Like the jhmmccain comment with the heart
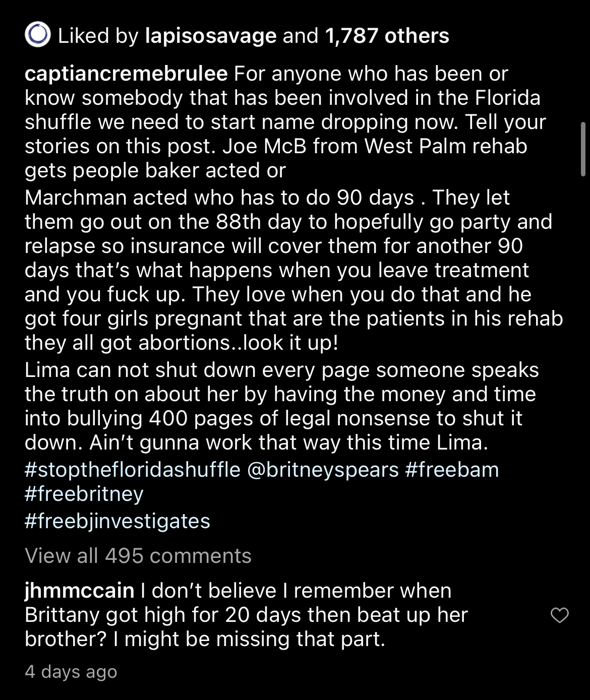Viewport: 590px width, 700px height. pos(559,615)
